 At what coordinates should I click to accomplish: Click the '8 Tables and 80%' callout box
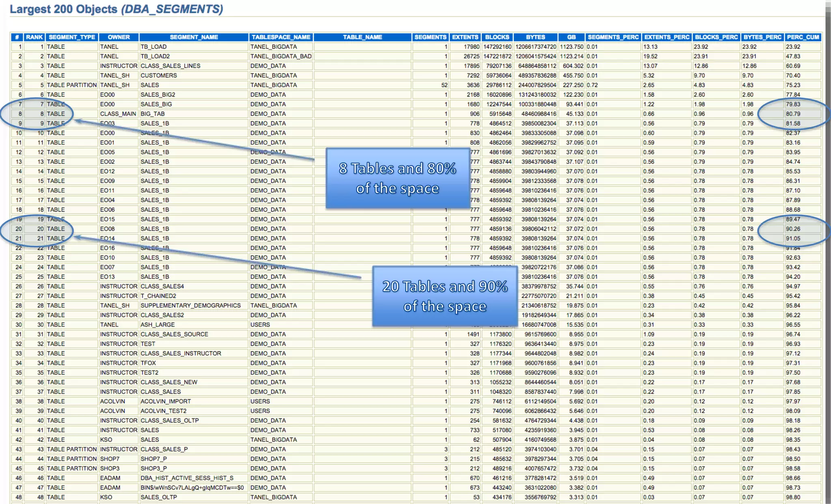coord(397,178)
